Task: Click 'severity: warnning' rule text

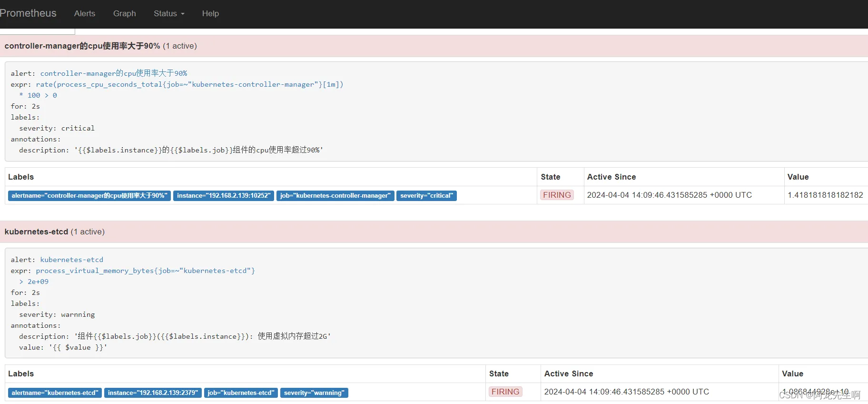Action: pyautogui.click(x=57, y=314)
